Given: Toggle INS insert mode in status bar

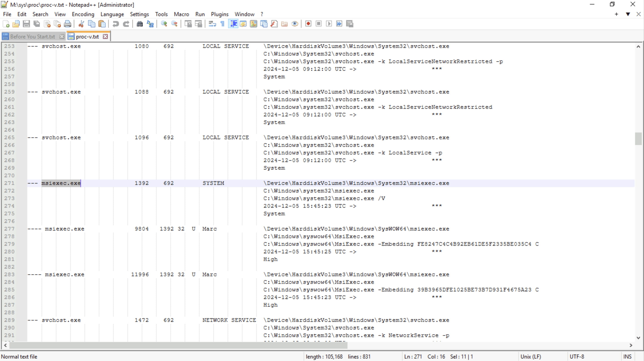Looking at the screenshot, I should coord(627,357).
